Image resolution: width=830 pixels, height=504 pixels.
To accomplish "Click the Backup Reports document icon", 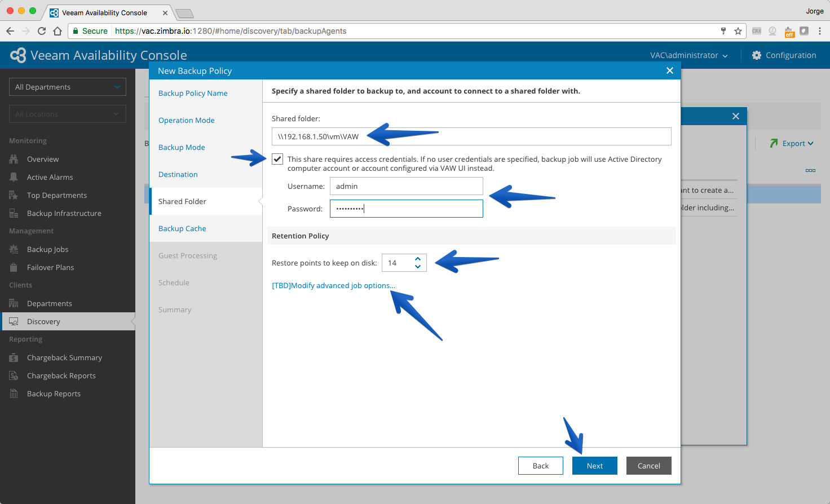I will click(x=14, y=394).
